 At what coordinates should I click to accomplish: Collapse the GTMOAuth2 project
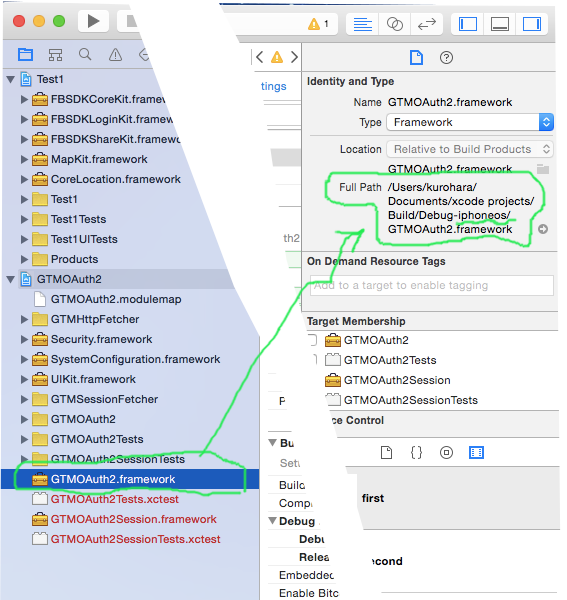point(11,279)
